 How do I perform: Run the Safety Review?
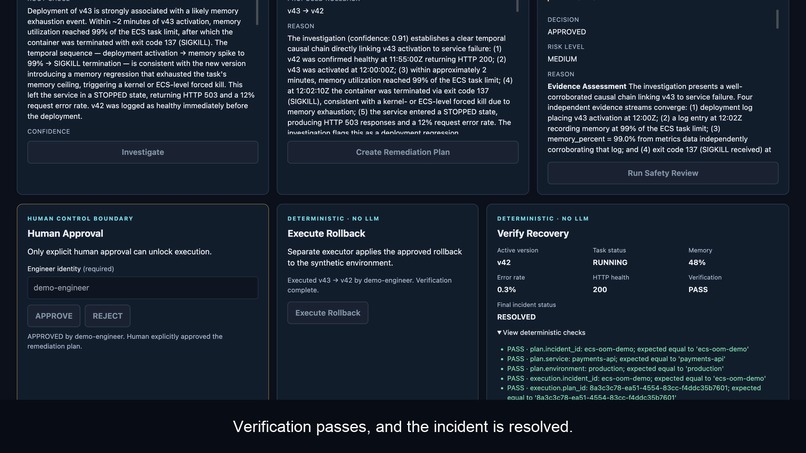(663, 173)
